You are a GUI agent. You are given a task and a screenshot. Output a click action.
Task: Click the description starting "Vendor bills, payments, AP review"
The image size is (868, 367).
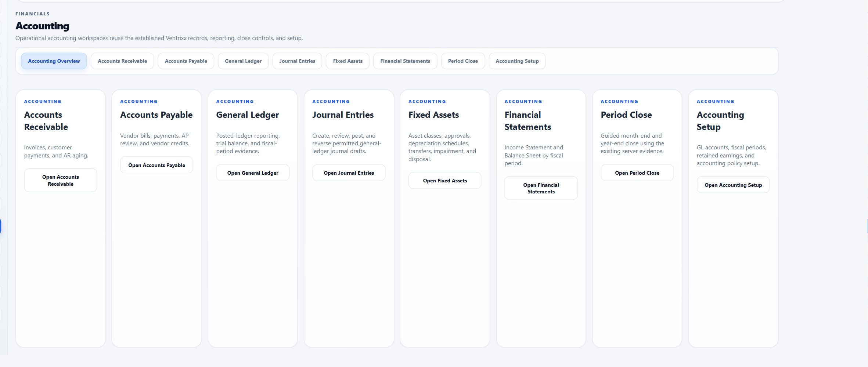tap(155, 139)
